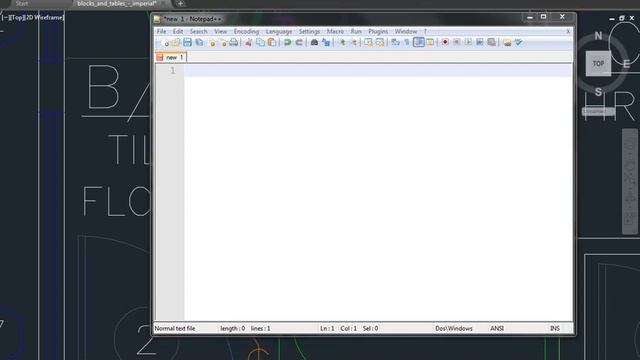This screenshot has width=640, height=360.
Task: Toggle synchronized horizontal scrolling icon
Action: pyautogui.click(x=380, y=42)
